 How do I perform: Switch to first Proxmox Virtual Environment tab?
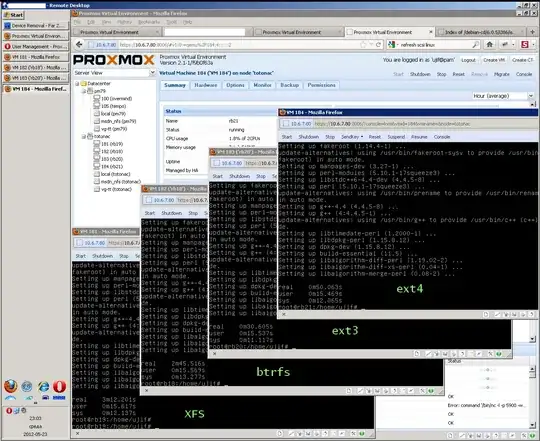point(116,32)
